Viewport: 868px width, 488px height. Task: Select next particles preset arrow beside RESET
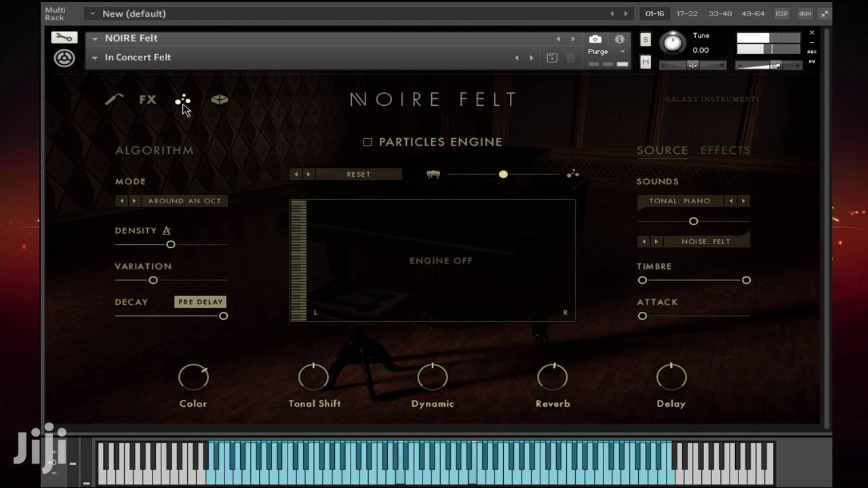click(309, 174)
